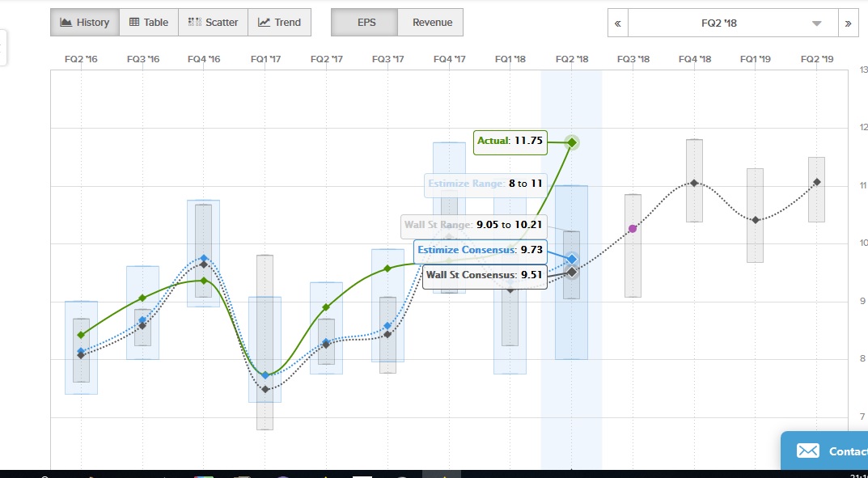Click the Contact envelope button

point(825,451)
